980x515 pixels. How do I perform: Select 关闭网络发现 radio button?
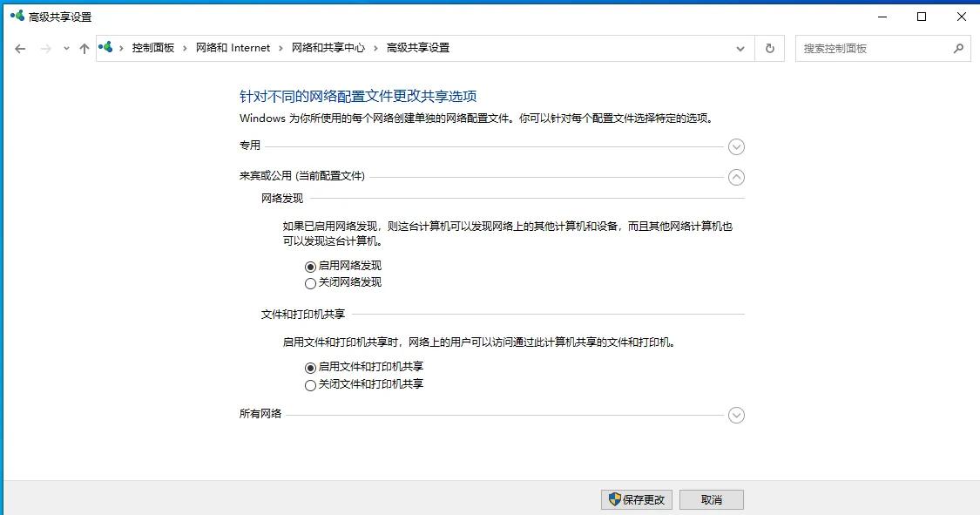(310, 282)
